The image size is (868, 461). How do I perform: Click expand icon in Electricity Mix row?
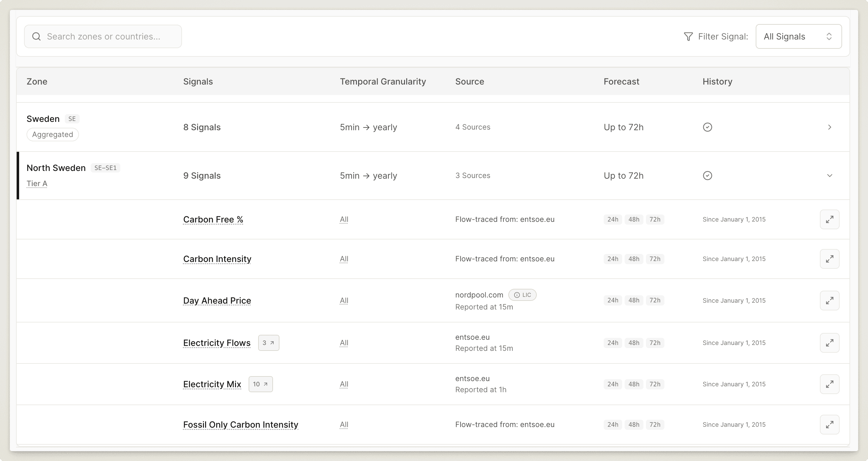(829, 384)
